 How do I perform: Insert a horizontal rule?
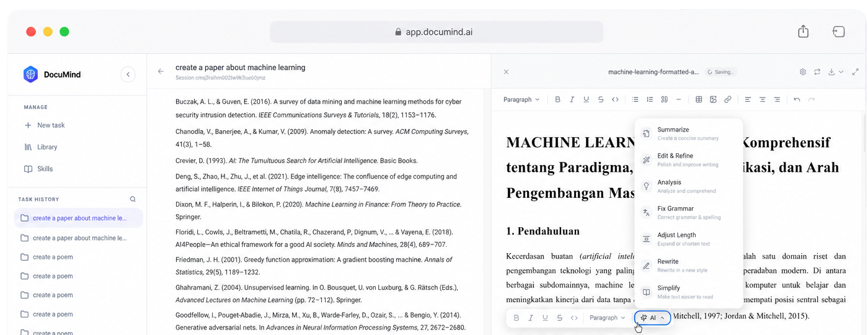click(x=678, y=99)
